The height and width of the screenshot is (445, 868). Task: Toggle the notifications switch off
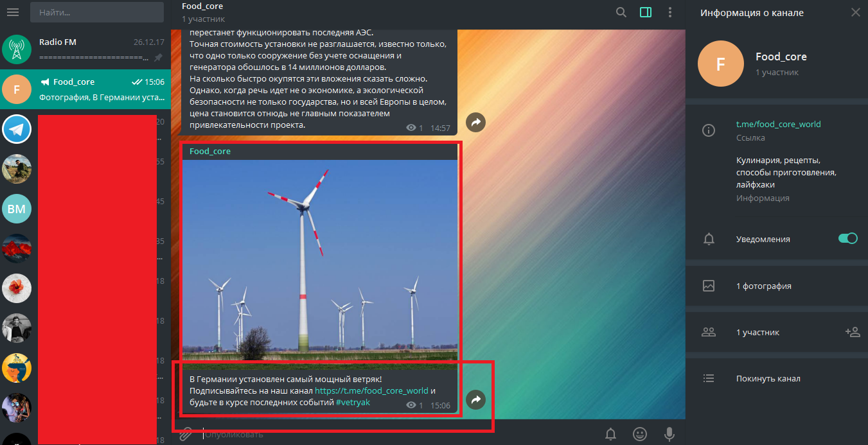click(x=847, y=238)
